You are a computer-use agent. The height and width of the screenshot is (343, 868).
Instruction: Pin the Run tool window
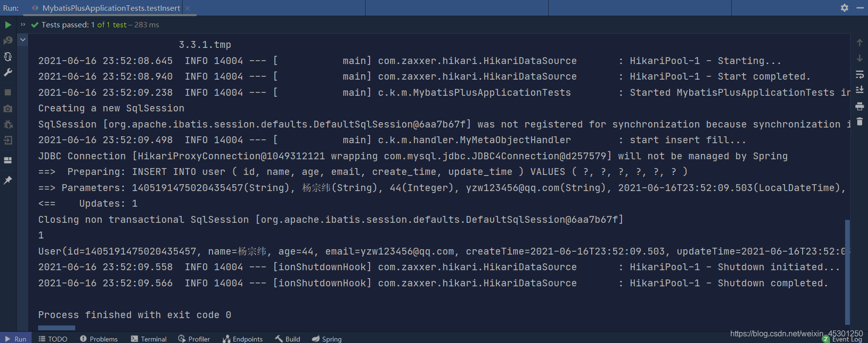[x=8, y=180]
